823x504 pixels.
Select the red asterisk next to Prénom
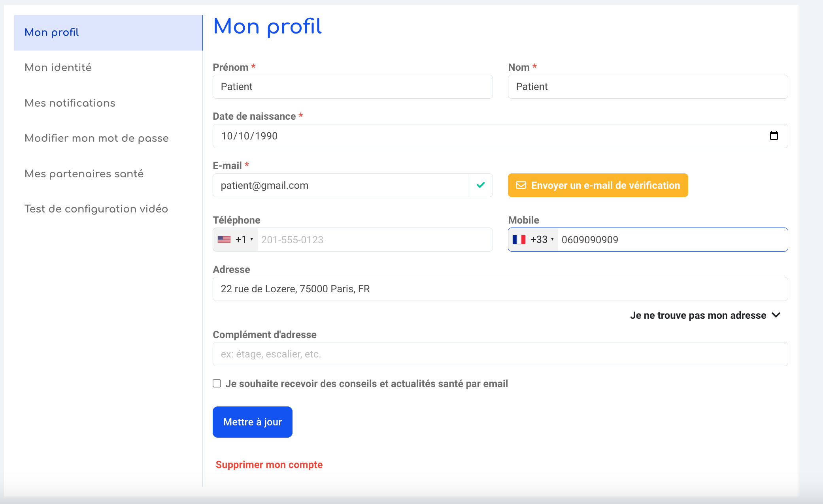coord(253,67)
